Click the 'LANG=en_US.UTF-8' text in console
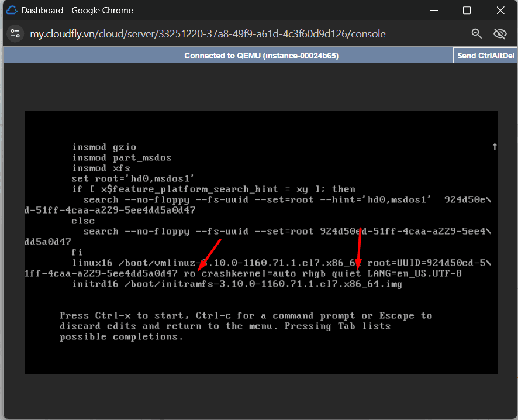Viewport: 518px width, 420px height. 415,274
